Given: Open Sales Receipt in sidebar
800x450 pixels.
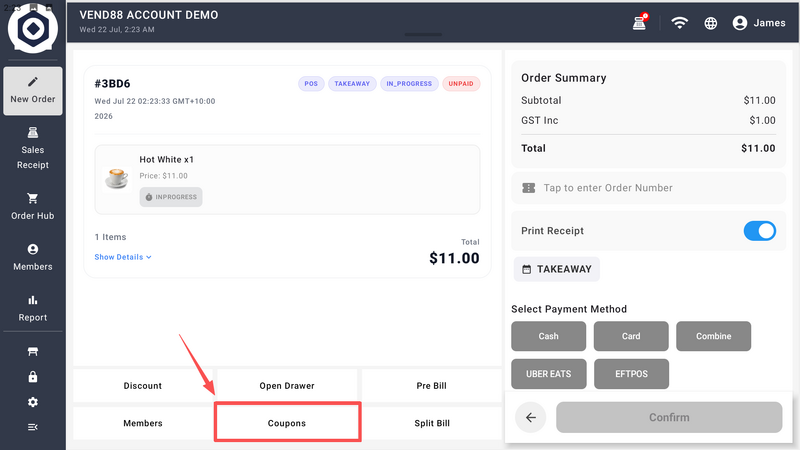Looking at the screenshot, I should (33, 148).
